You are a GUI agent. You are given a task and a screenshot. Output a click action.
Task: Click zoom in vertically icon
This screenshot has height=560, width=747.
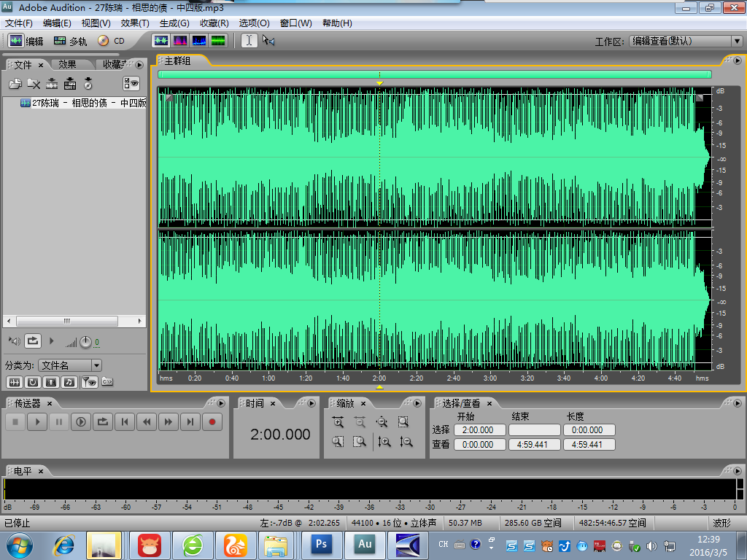click(x=384, y=442)
